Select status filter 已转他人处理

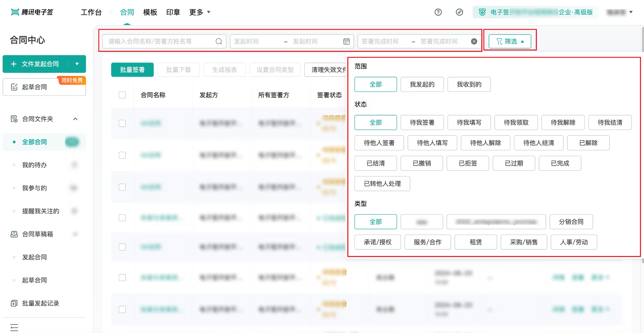tap(382, 183)
